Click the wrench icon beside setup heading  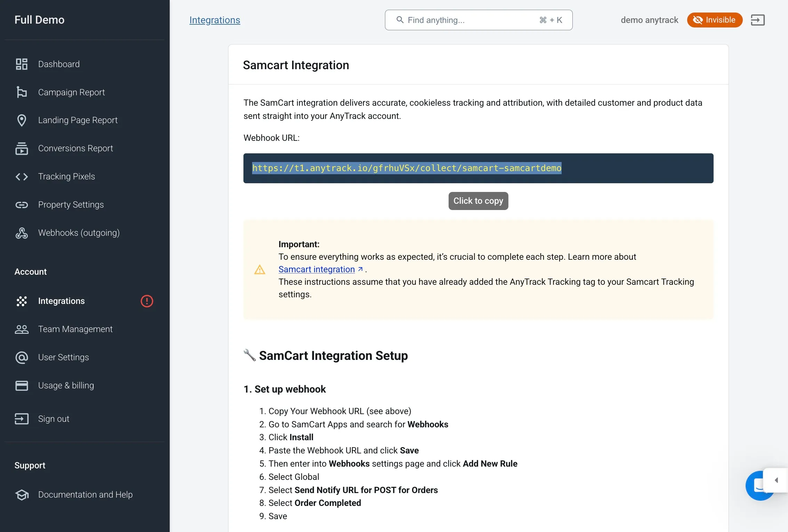pos(249,355)
